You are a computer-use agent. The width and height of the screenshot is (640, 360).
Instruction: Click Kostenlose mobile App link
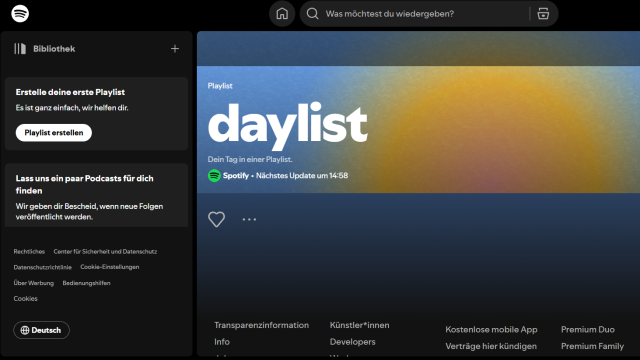point(491,329)
